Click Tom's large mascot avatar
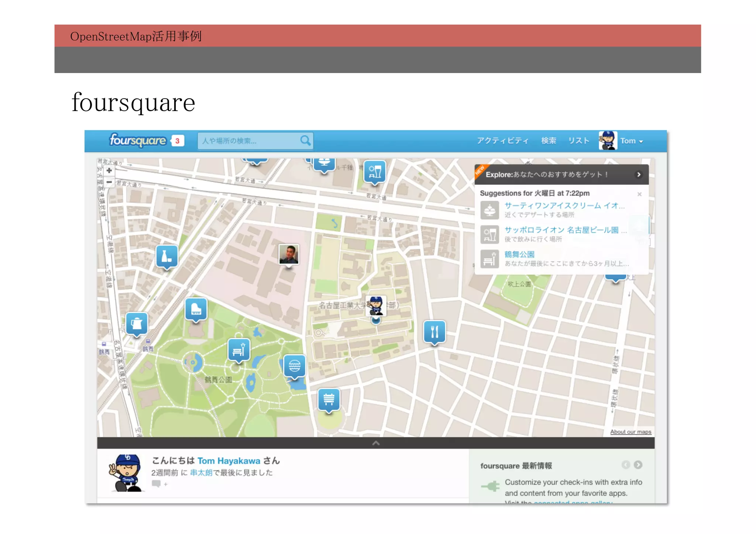756x534 pixels. [126, 473]
